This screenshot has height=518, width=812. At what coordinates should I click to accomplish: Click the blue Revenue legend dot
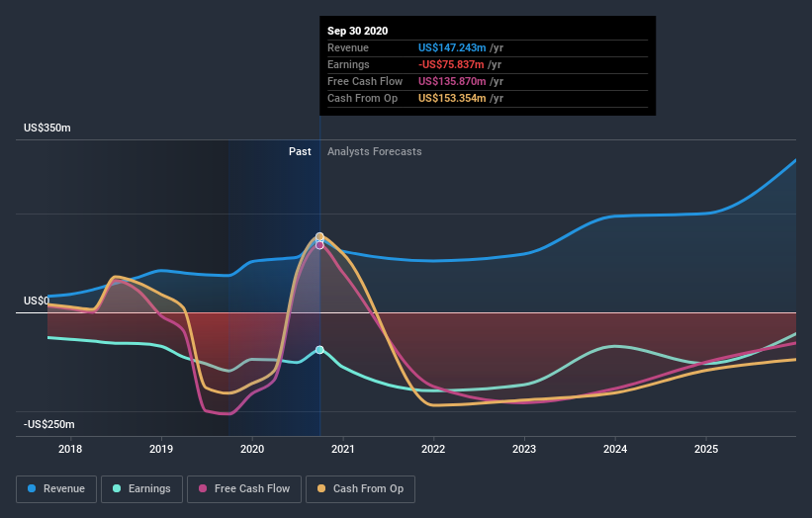point(32,488)
